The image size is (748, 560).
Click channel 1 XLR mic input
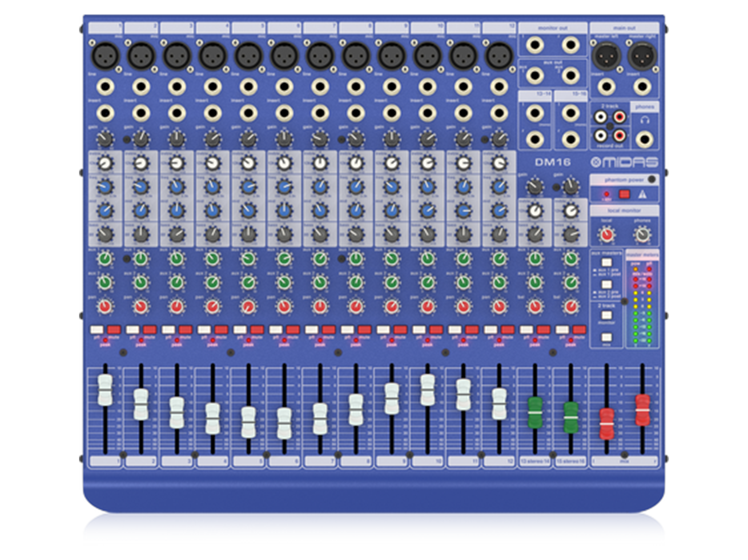point(106,56)
